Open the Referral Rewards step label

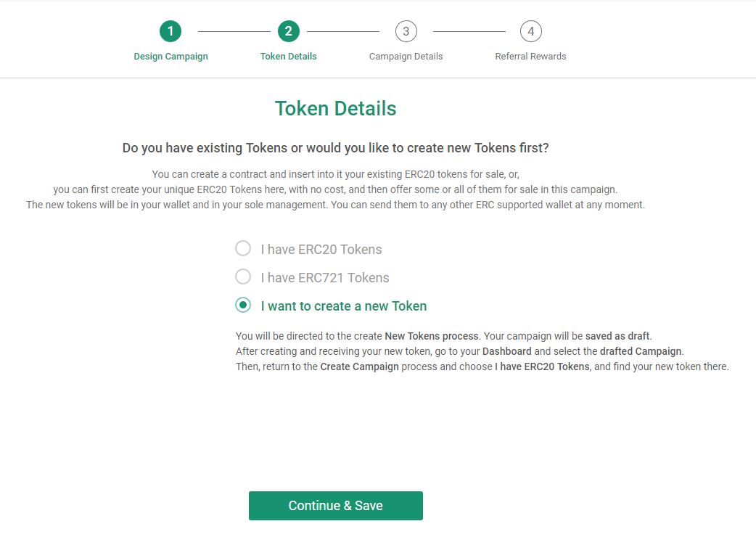pos(530,57)
